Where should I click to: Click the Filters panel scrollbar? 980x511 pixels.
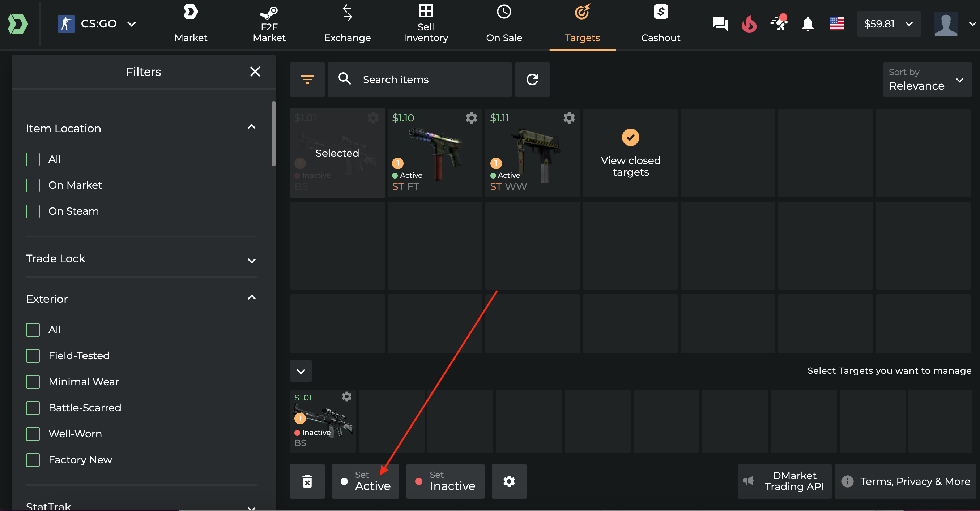click(x=273, y=133)
